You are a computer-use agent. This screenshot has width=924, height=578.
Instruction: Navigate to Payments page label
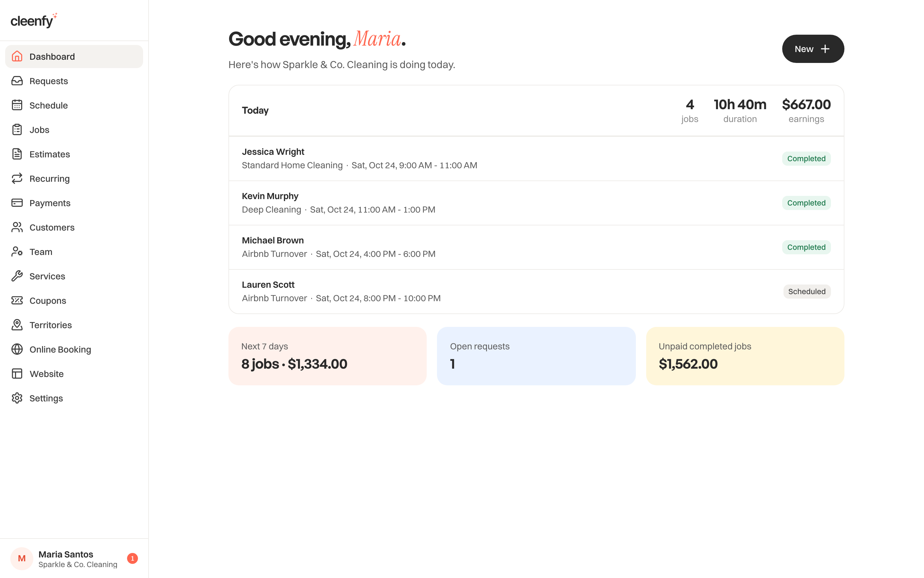(50, 203)
